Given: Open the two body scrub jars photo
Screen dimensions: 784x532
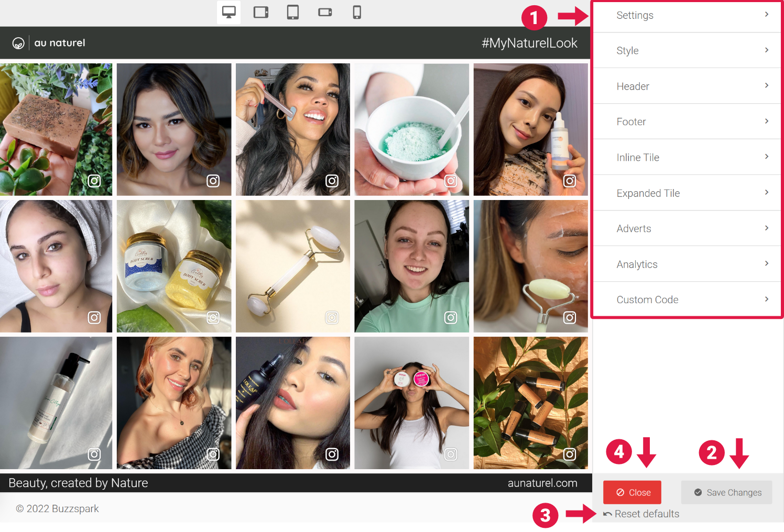Looking at the screenshot, I should pyautogui.click(x=174, y=266).
